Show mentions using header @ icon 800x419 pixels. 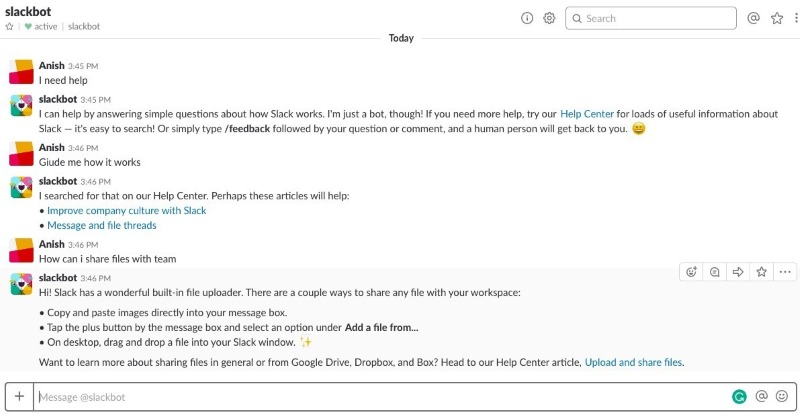(x=754, y=18)
